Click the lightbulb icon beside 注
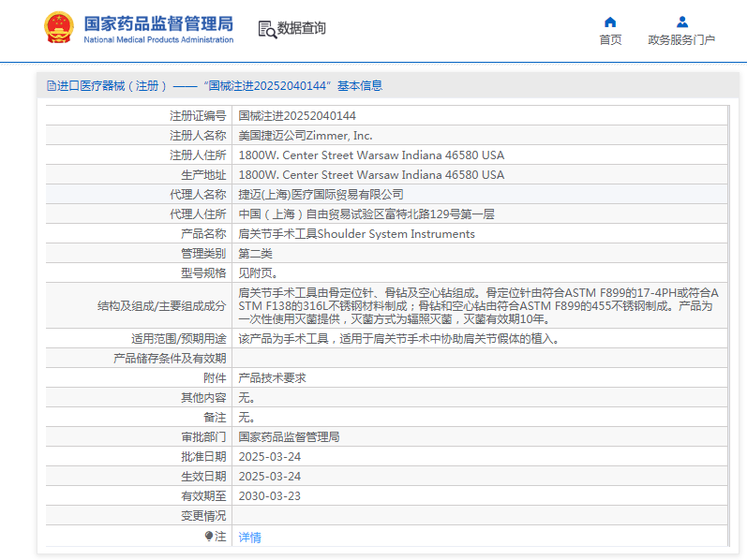Image resolution: width=747 pixels, height=560 pixels. pyautogui.click(x=209, y=537)
